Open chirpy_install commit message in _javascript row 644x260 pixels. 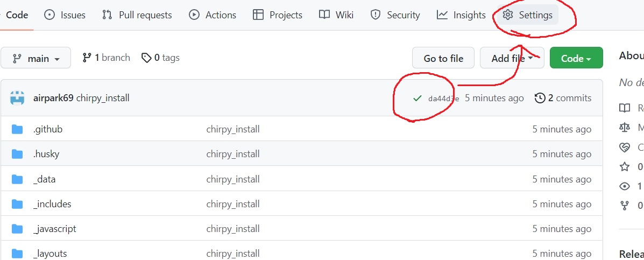[233, 229]
